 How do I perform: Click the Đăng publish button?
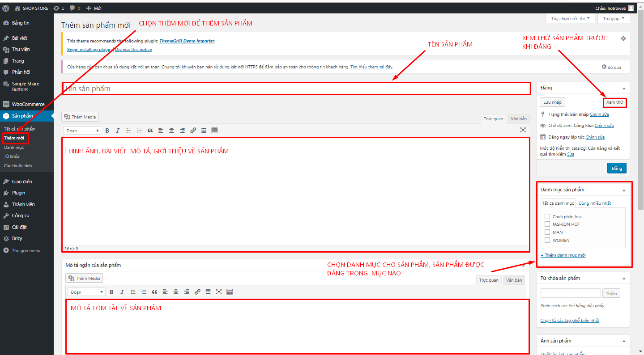(617, 168)
